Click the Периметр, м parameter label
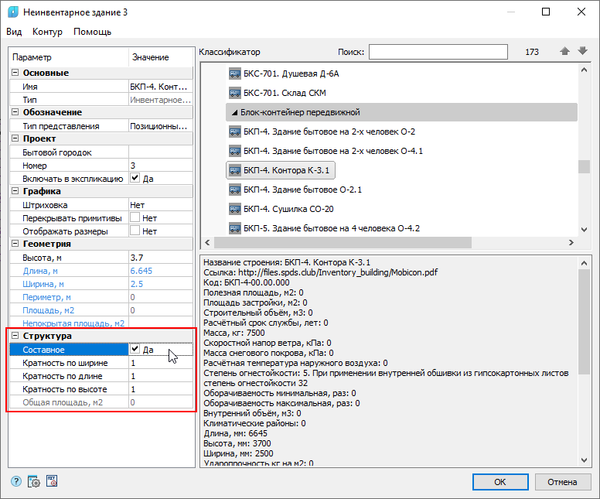 [47, 297]
